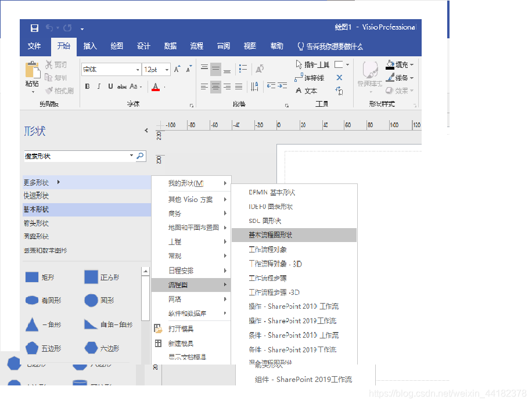Switch to the 流程 ribbon tab
This screenshot has height=404, width=532.
click(x=197, y=46)
